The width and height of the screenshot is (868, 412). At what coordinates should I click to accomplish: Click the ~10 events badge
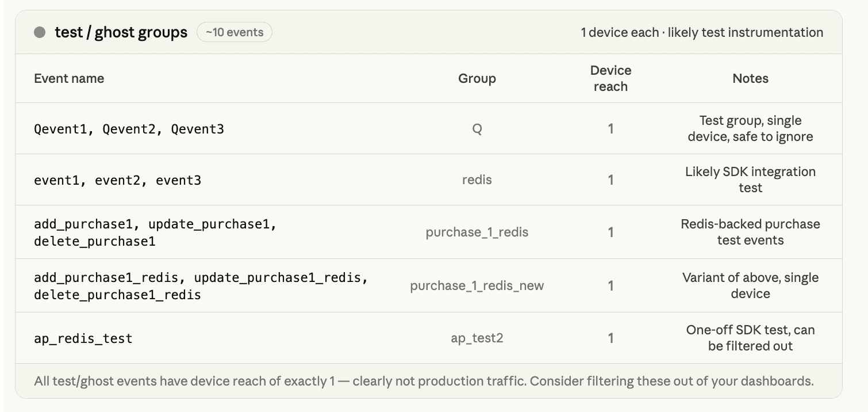point(235,32)
